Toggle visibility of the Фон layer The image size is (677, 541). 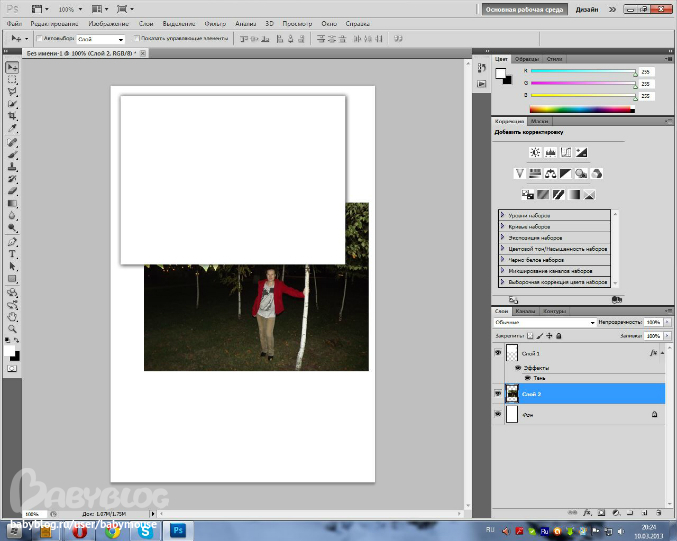(x=498, y=412)
